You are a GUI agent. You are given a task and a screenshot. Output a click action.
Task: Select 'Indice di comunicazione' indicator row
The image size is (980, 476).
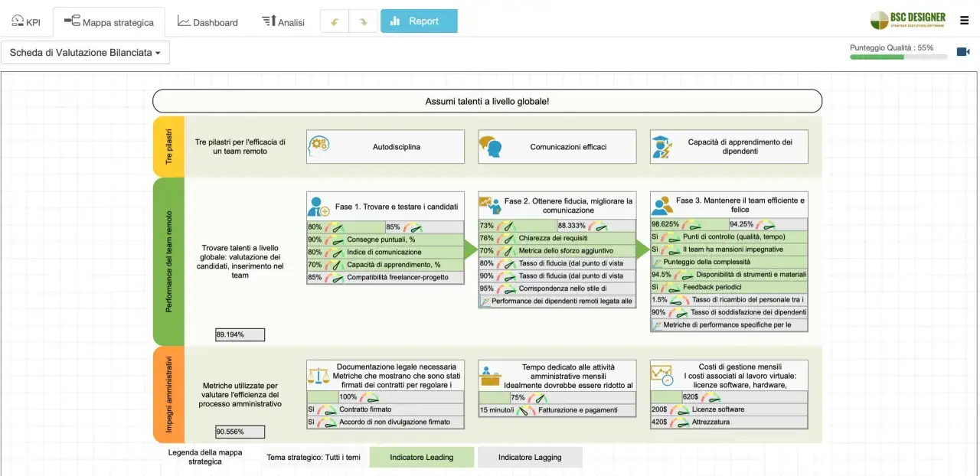385,252
